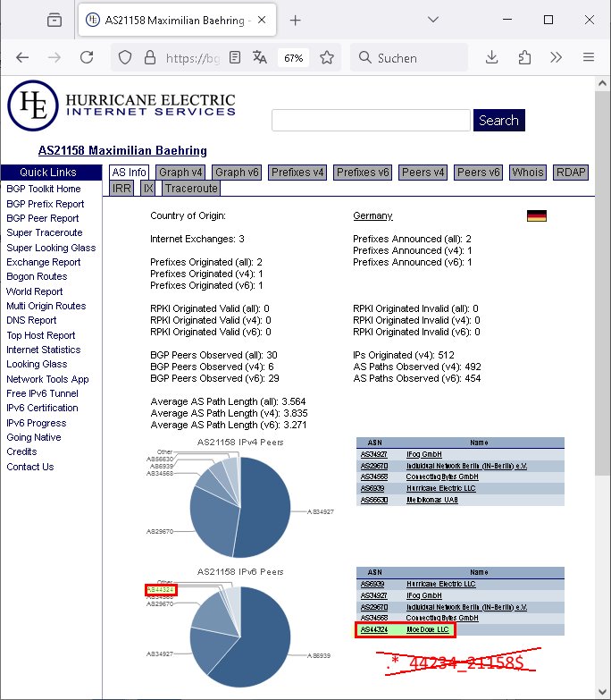Go back using the browser back arrow
611x700 pixels.
pos(22,57)
